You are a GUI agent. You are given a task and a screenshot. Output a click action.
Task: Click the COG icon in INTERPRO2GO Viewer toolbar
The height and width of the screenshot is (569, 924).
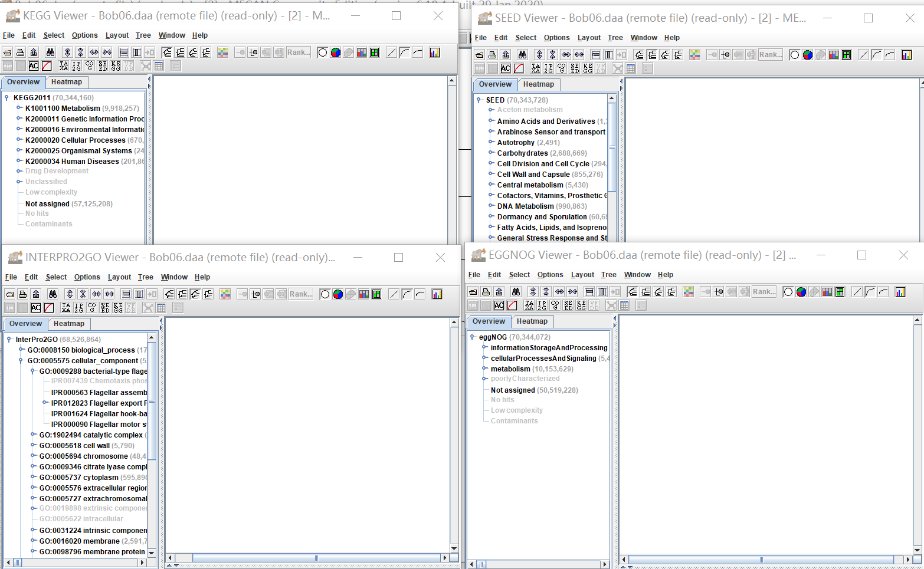(92, 308)
